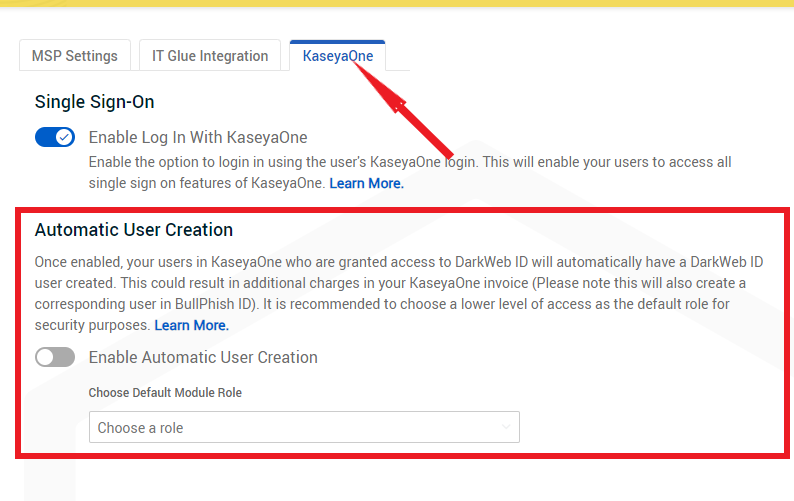Open the Choose a role dropdown

(304, 428)
